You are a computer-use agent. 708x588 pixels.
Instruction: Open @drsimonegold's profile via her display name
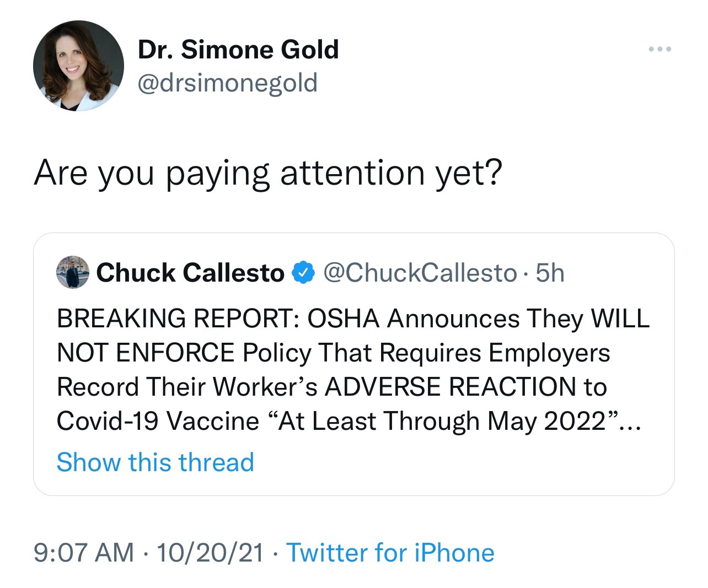(x=237, y=48)
